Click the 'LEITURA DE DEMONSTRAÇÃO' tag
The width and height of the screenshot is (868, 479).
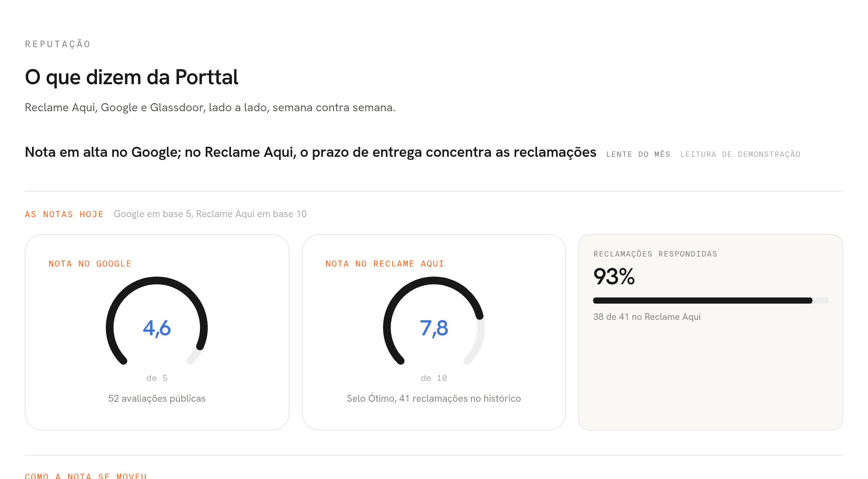[741, 154]
